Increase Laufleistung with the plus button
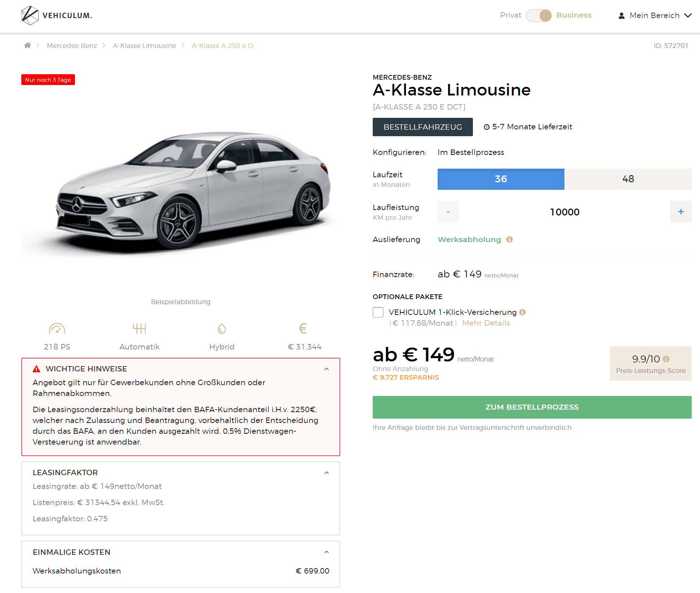Image resolution: width=700 pixels, height=593 pixels. (x=681, y=211)
